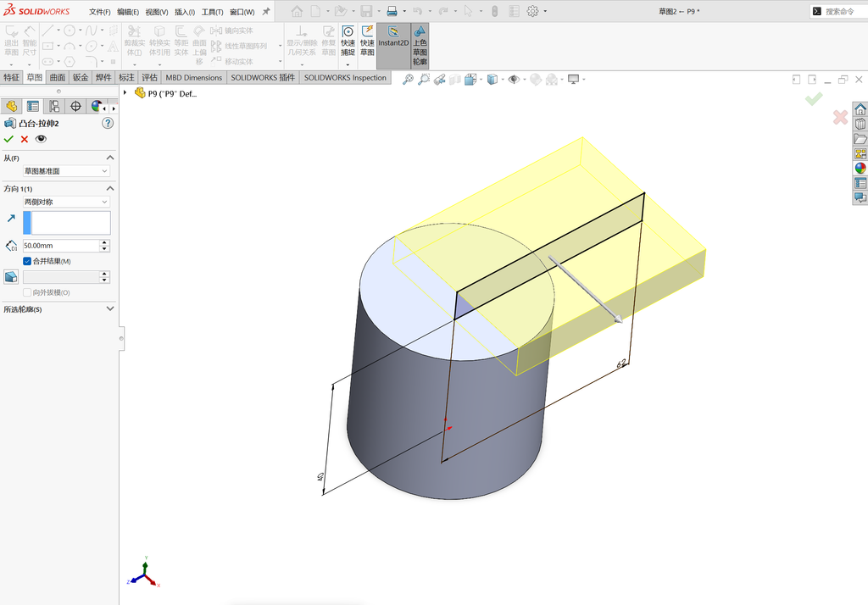Viewport: 868px width, 605px height.
Task: Open the 两侧对称 end condition dropdown
Action: [x=66, y=202]
